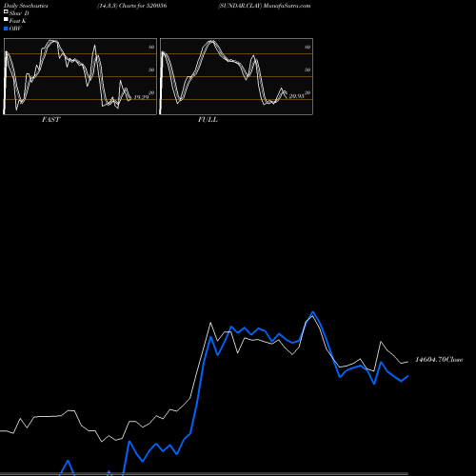
Task: Select the '(14,3,3) Charts for 520056' text
Action: [x=132, y=6]
